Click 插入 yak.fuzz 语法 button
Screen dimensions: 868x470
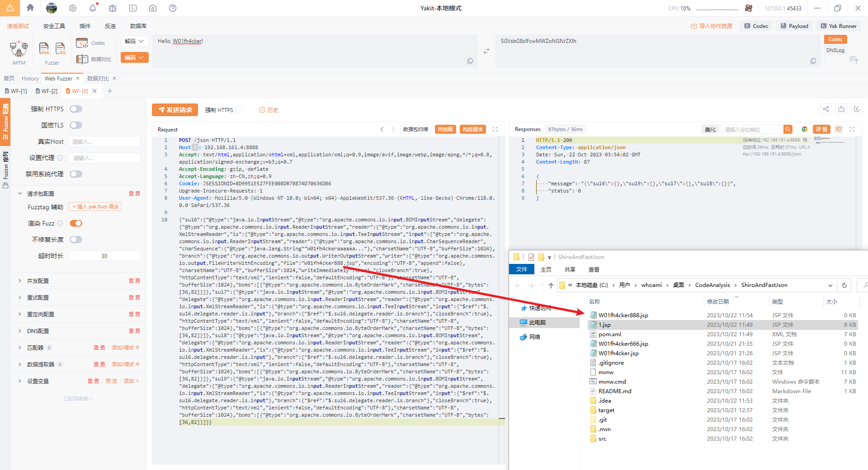click(95, 207)
